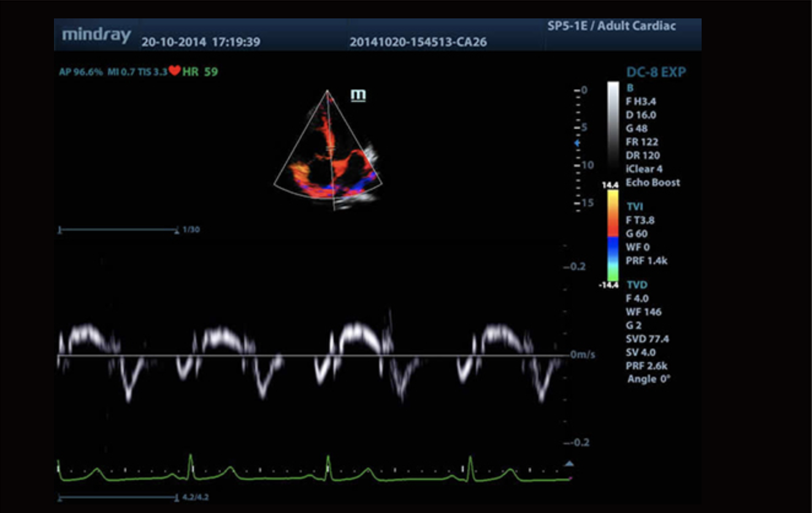The width and height of the screenshot is (812, 513).
Task: Click the time progress bar labeled 4.2/4.2
Action: tap(118, 496)
